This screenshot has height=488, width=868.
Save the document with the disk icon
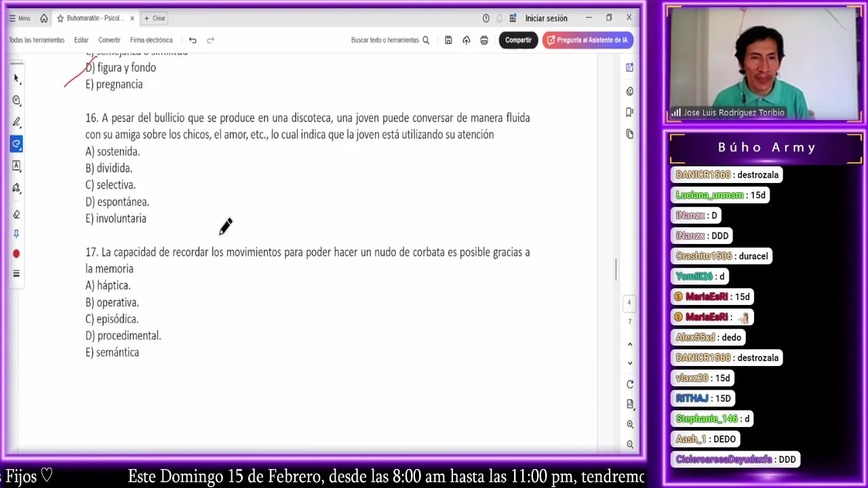click(448, 40)
